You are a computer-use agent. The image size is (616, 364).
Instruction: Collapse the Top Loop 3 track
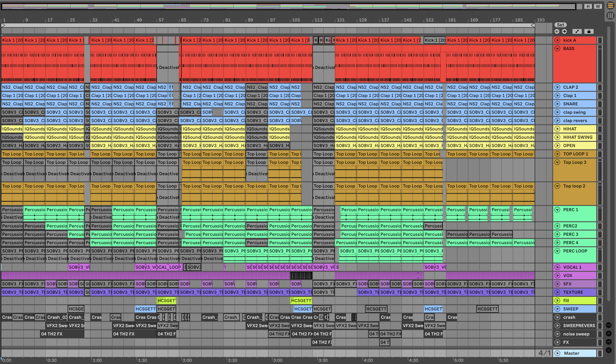[x=557, y=162]
